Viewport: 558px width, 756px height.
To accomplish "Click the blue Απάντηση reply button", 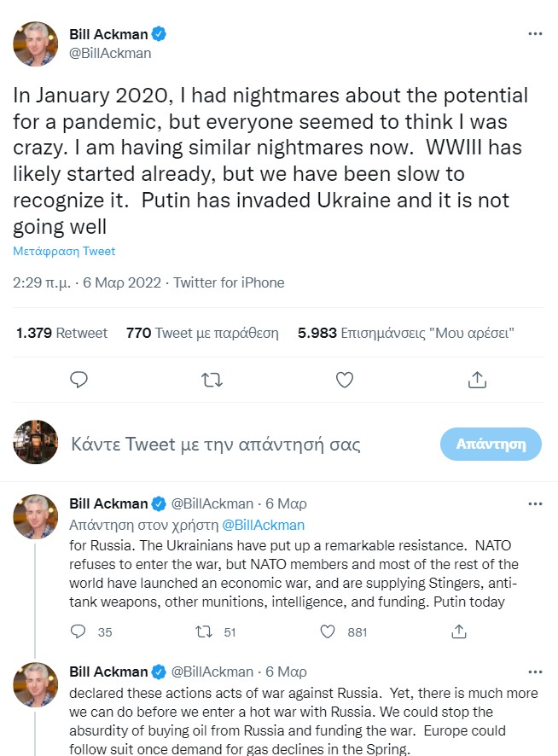I will pyautogui.click(x=491, y=444).
